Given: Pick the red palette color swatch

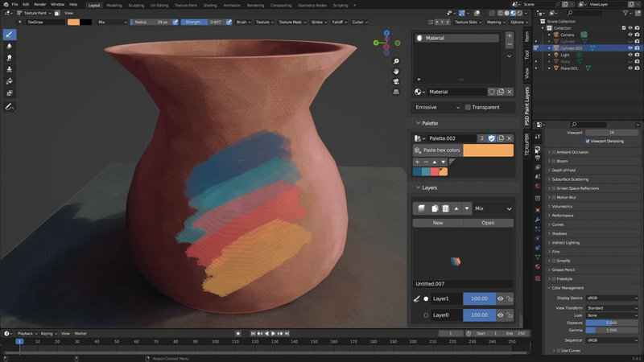Looking at the screenshot, I should tap(435, 171).
